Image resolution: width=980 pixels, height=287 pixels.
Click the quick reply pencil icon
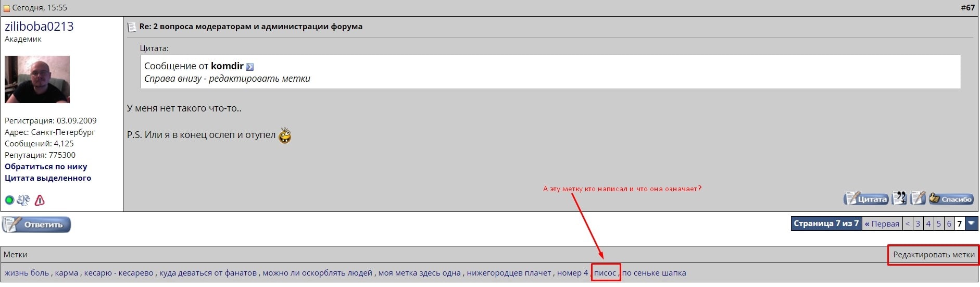[918, 198]
